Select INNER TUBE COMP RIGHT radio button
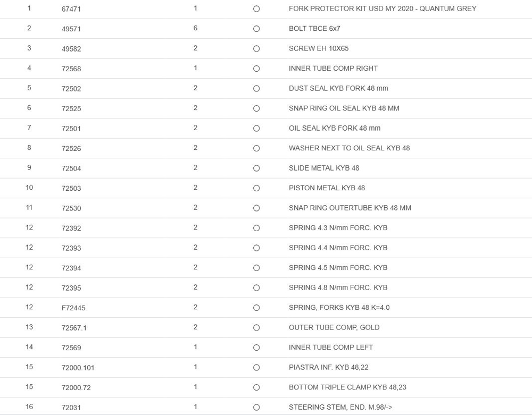The image size is (532, 415). point(256,69)
